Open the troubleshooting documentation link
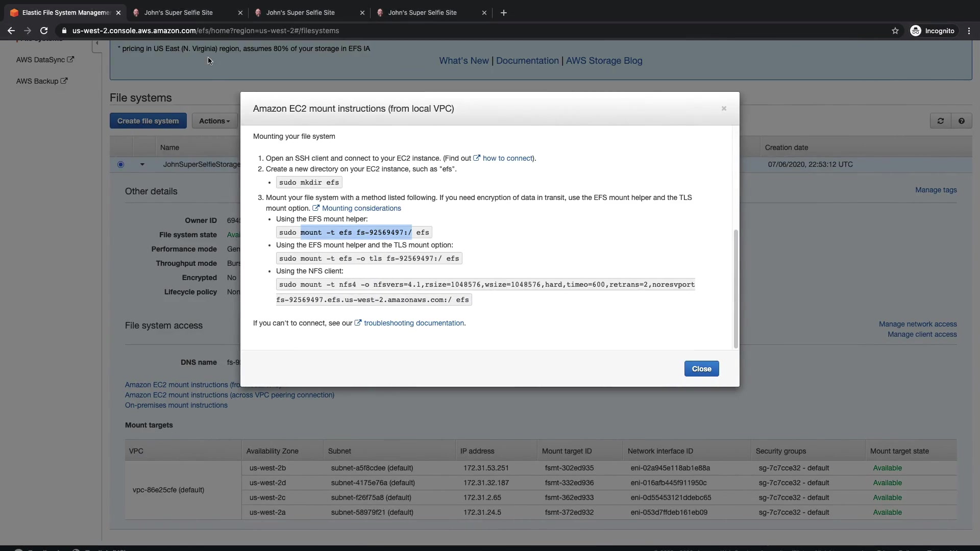The width and height of the screenshot is (980, 551). coord(413,323)
